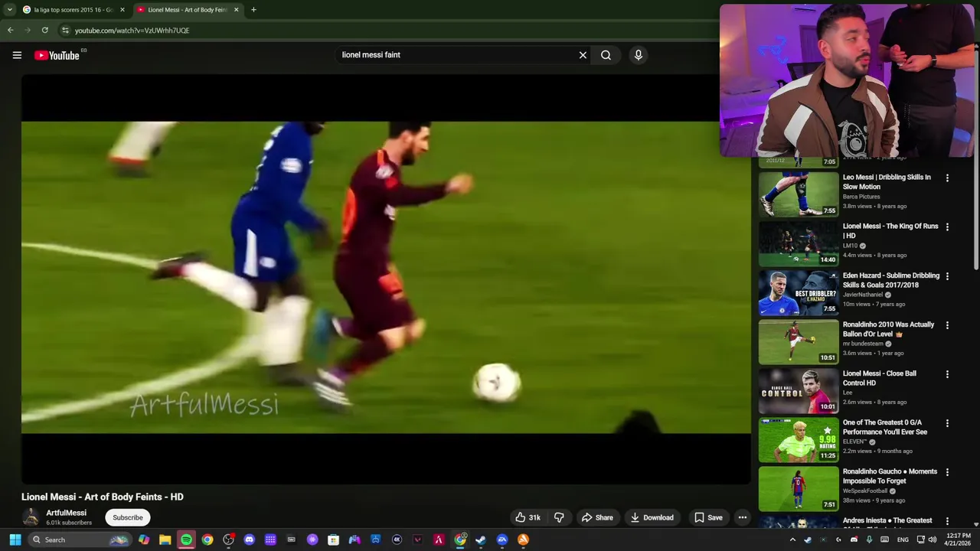The height and width of the screenshot is (551, 980).
Task: Open options menu for Ronaldinho Gaucho video
Action: (x=947, y=472)
